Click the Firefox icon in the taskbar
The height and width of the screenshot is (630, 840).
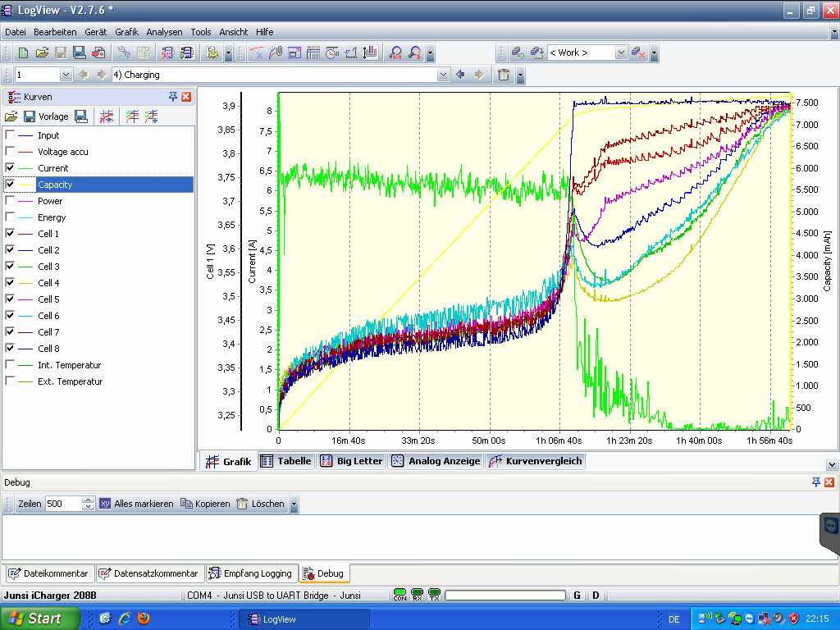[144, 619]
